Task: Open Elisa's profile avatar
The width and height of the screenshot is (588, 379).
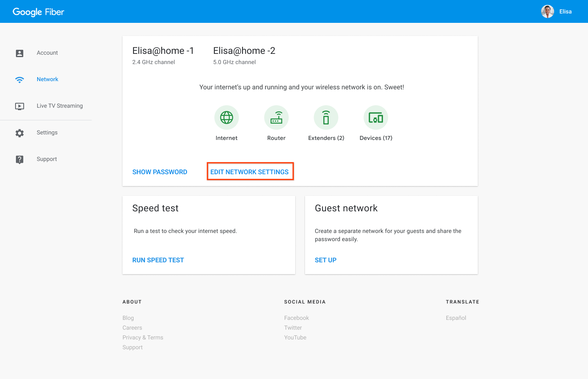Action: (x=548, y=11)
